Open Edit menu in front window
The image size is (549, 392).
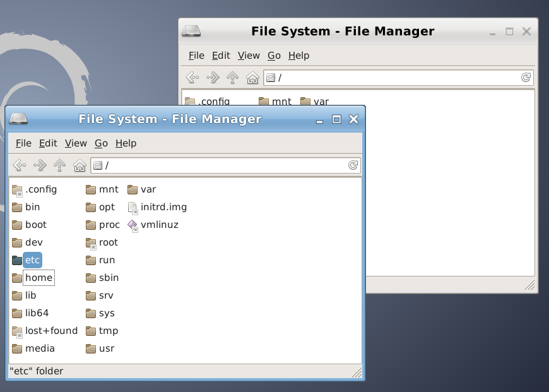[48, 143]
